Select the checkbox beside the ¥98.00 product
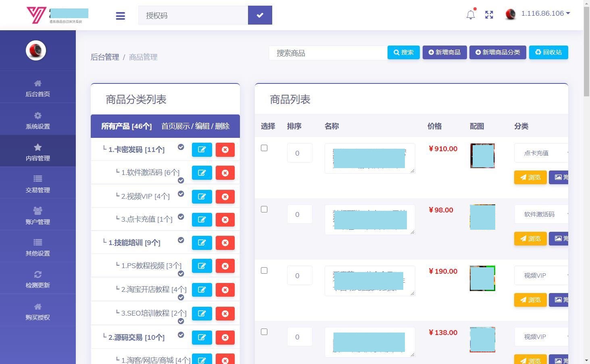The width and height of the screenshot is (590, 364). [x=264, y=209]
